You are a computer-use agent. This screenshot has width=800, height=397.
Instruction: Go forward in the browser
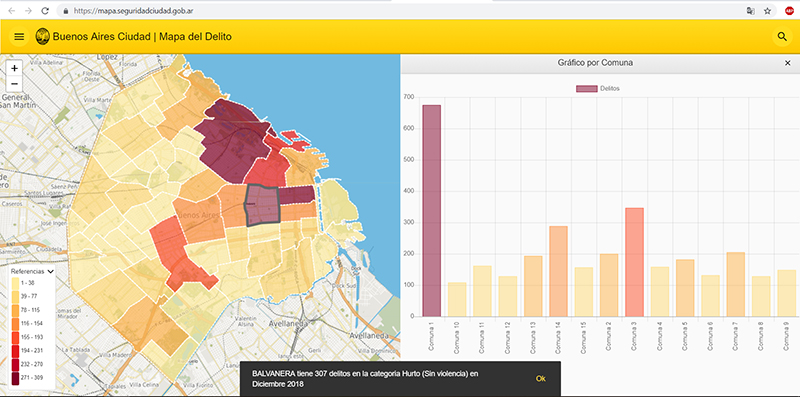click(x=28, y=10)
